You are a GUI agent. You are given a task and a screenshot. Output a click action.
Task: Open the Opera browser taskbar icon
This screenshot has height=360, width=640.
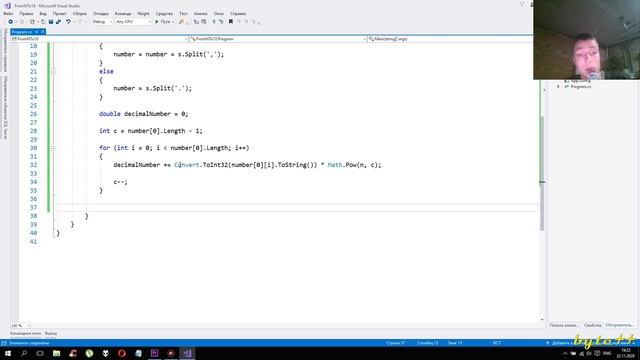click(x=122, y=353)
